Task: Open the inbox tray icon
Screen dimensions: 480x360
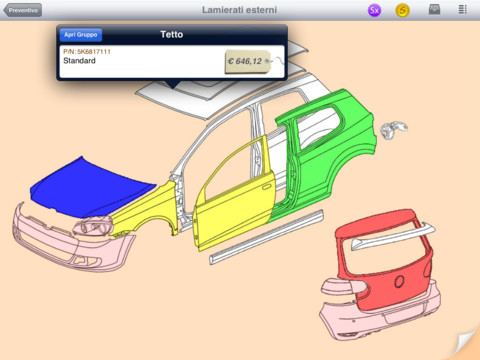Action: click(x=434, y=9)
